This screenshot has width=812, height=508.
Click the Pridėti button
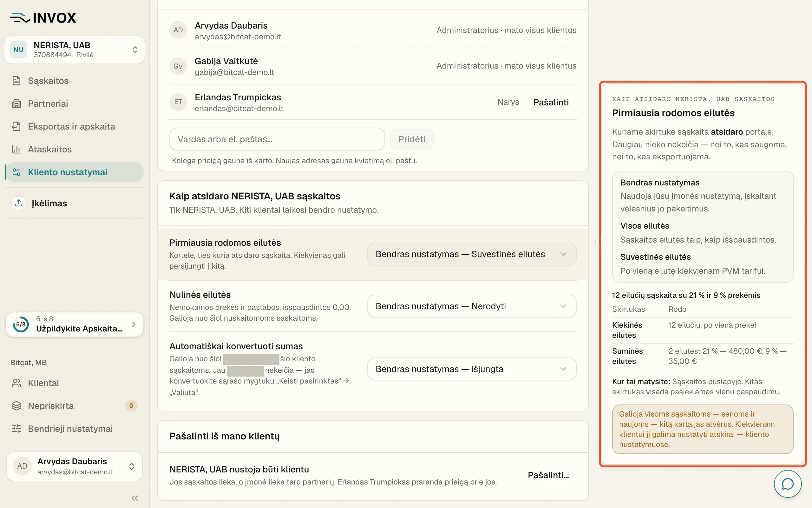pos(412,139)
